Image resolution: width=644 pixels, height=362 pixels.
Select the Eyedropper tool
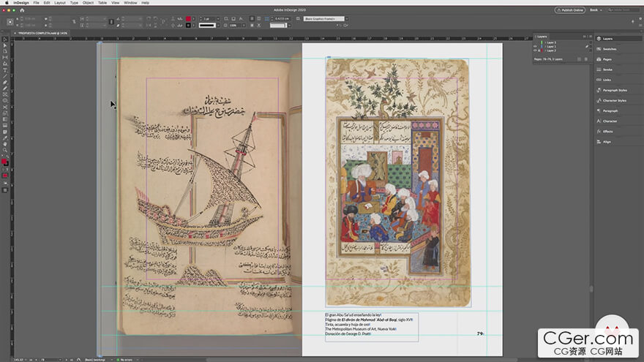click(x=5, y=138)
